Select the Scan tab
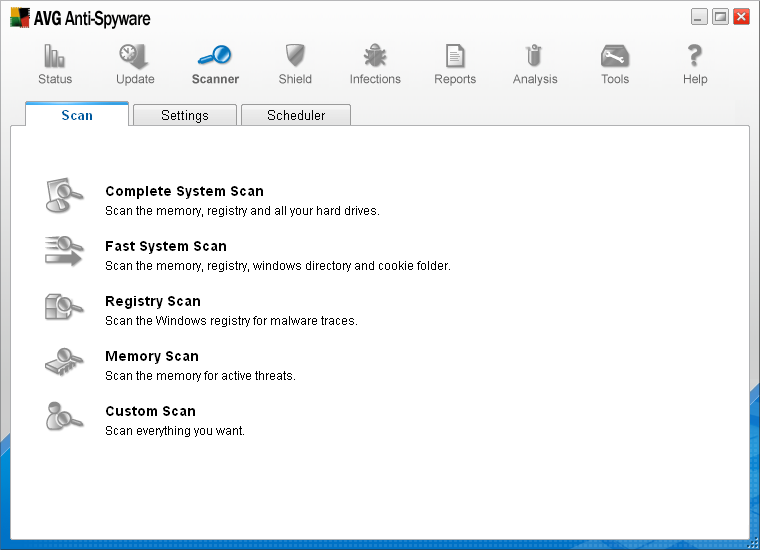 77,115
